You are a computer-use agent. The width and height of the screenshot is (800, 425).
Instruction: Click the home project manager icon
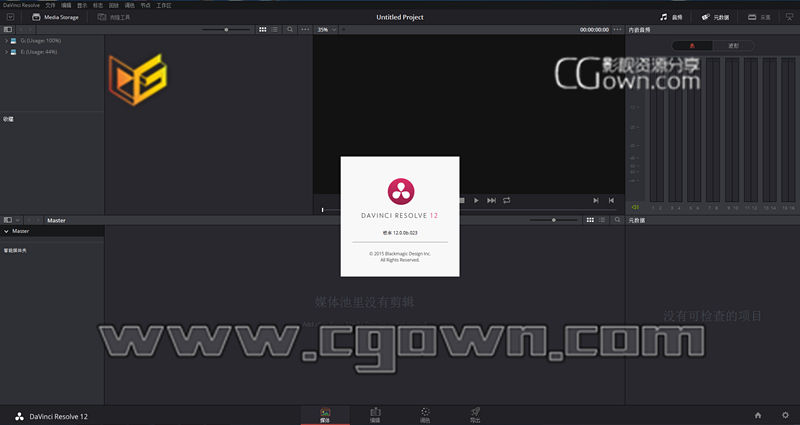coord(758,415)
